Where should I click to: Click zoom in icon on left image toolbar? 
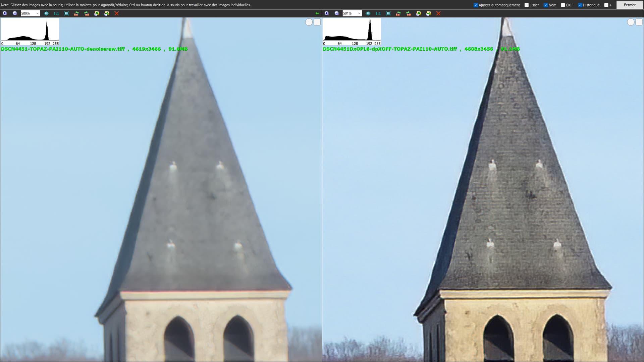pyautogui.click(x=5, y=13)
